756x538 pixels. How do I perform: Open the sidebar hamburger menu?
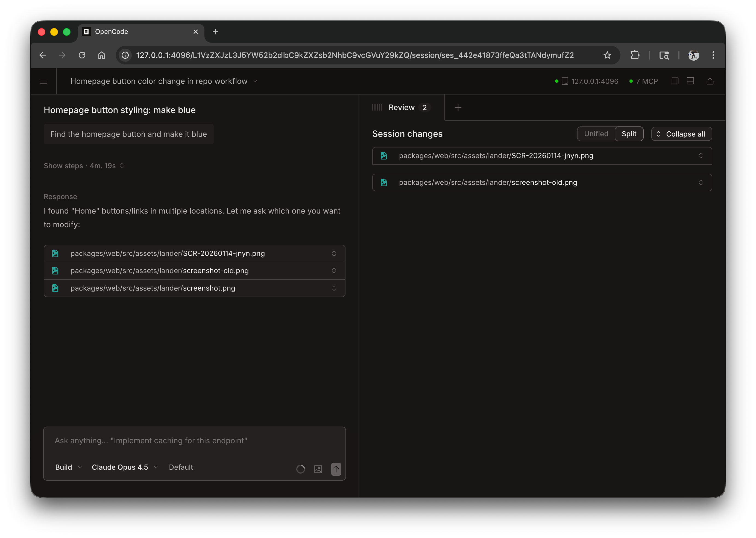click(x=43, y=81)
